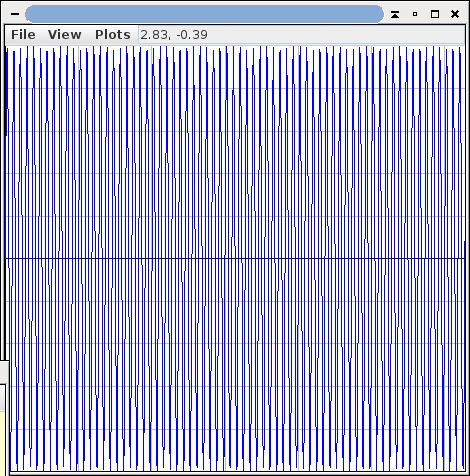
Task: Click the blue window title bar
Action: click(x=205, y=14)
